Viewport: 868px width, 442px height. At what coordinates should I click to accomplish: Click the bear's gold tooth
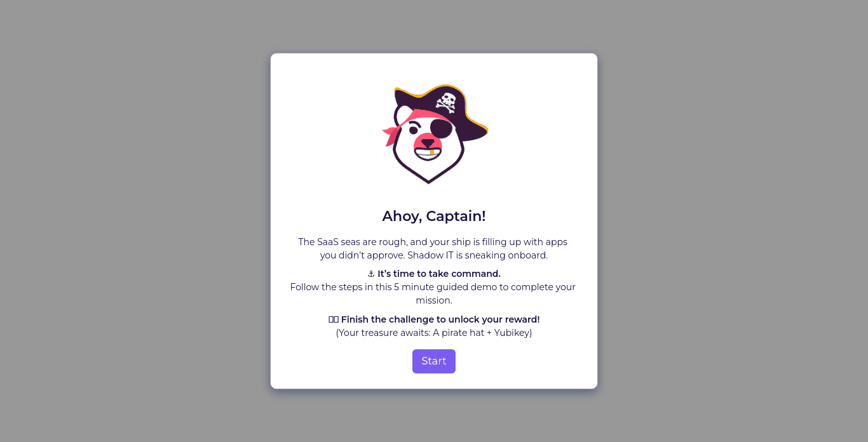coord(432,152)
